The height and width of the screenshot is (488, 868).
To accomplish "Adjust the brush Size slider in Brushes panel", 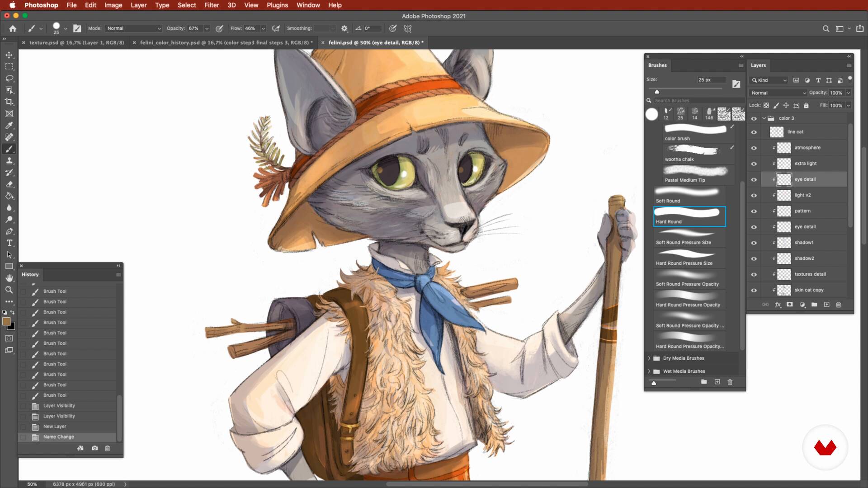I will (x=657, y=92).
